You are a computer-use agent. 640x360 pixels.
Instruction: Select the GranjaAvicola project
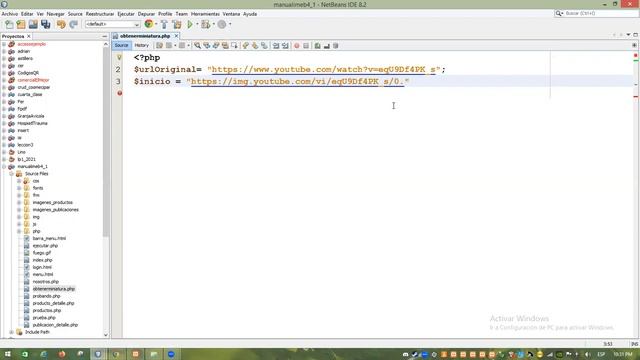pos(31,116)
